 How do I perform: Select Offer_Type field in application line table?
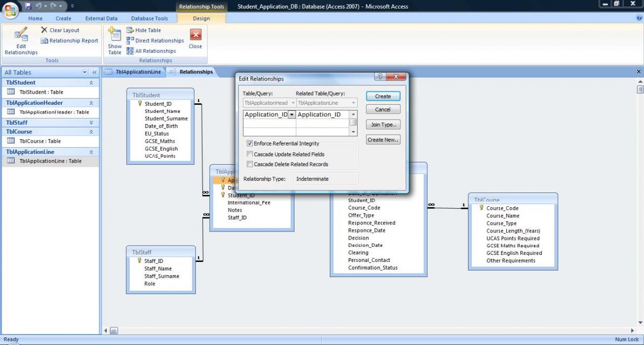coord(361,215)
